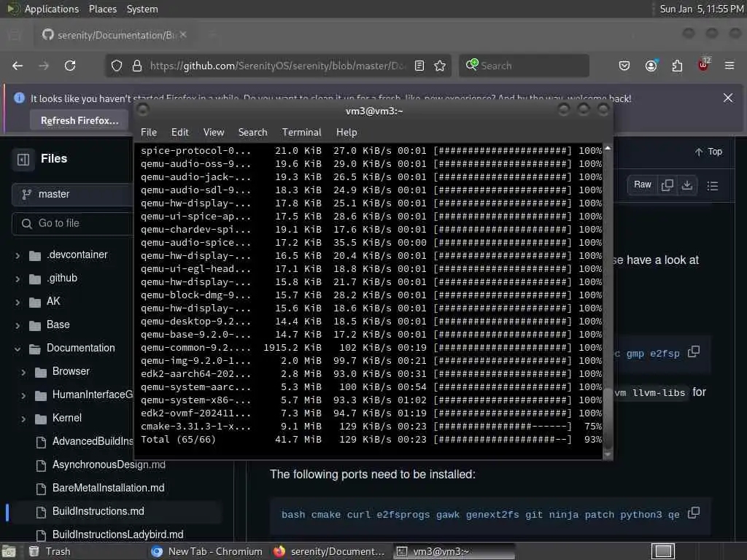Click Refresh Firefox... button
This screenshot has height=560, width=747.
[x=79, y=120]
